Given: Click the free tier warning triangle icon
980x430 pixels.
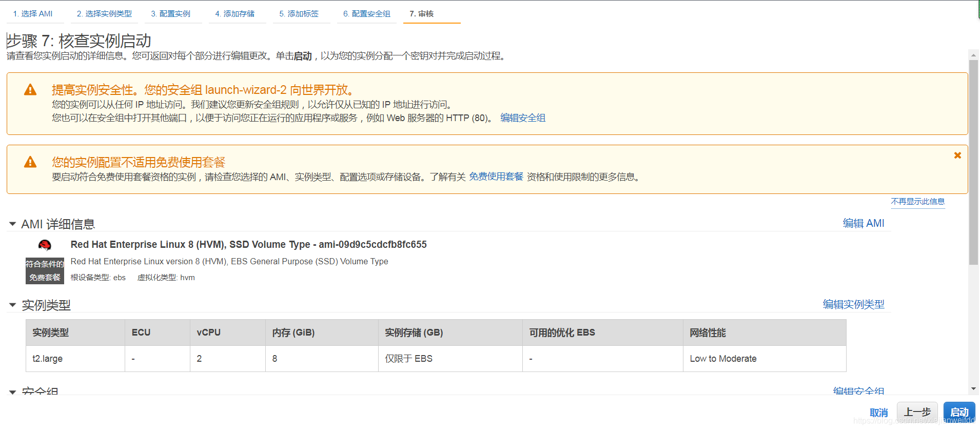Looking at the screenshot, I should [x=30, y=162].
